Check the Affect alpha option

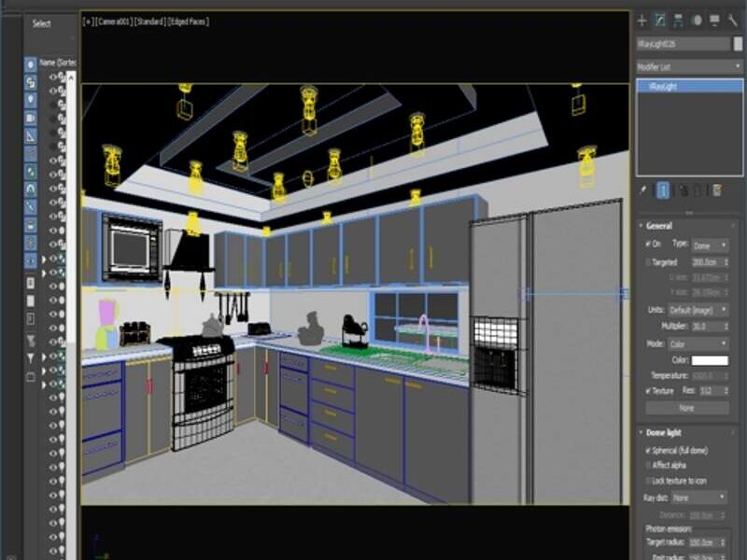pos(650,465)
